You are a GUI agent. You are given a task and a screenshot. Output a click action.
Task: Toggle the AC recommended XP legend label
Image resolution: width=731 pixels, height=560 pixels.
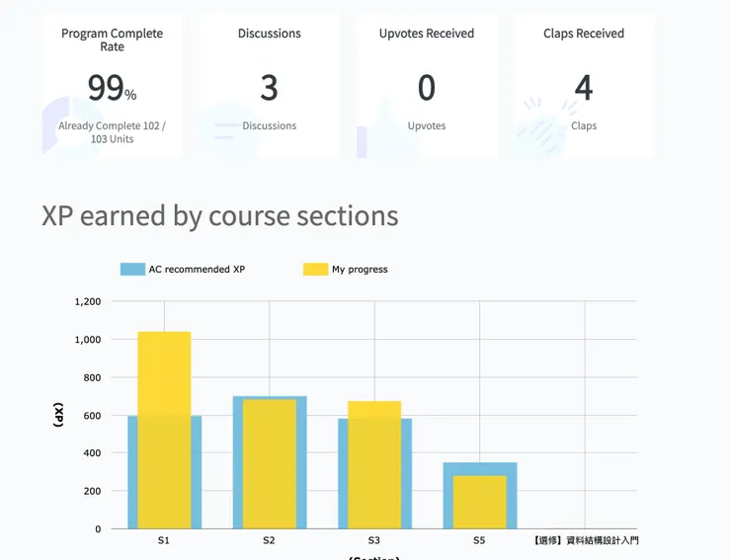pos(197,269)
